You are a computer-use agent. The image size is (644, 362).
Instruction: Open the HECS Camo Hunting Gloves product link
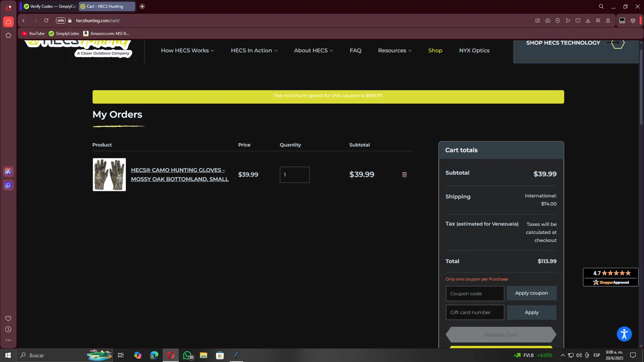[179, 175]
